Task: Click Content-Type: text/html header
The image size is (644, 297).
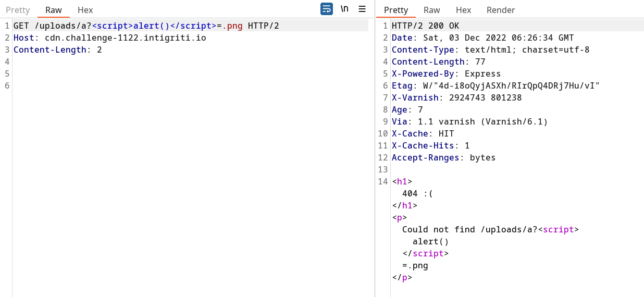Action: click(491, 49)
